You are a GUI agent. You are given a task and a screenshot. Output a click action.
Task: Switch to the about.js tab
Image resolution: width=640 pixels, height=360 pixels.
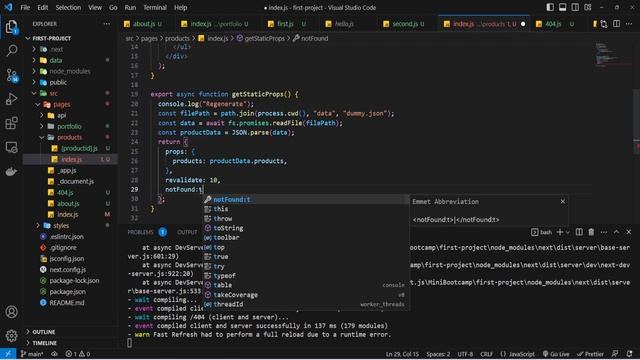pyautogui.click(x=144, y=24)
